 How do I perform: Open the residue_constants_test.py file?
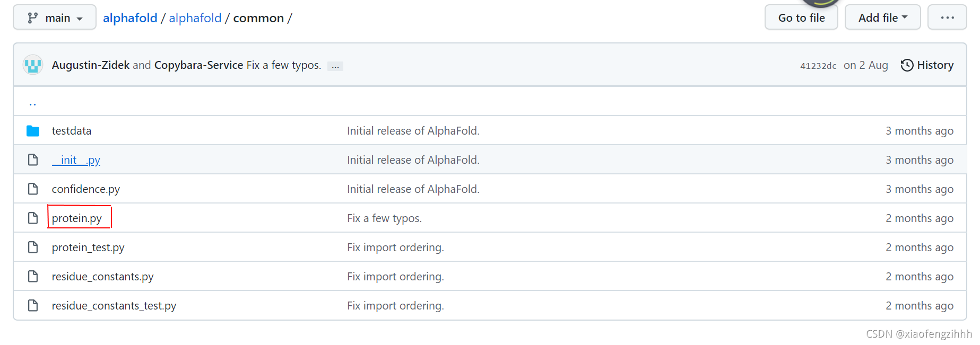click(x=114, y=306)
